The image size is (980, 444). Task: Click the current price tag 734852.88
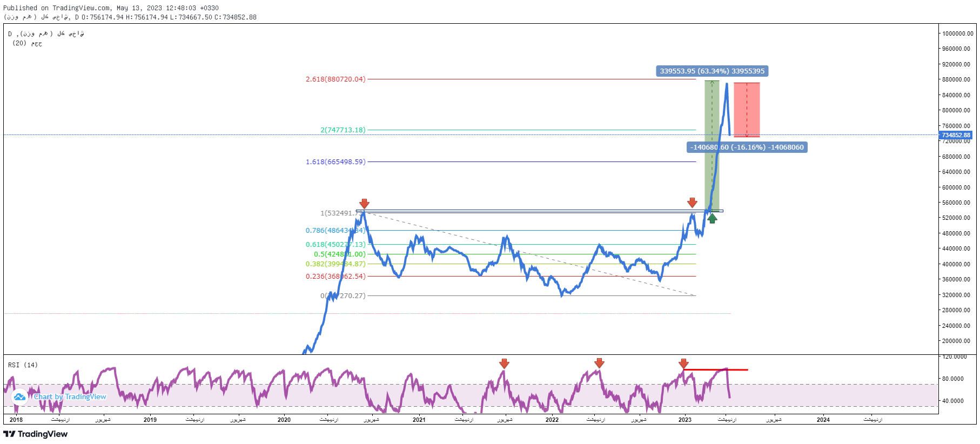tap(956, 135)
